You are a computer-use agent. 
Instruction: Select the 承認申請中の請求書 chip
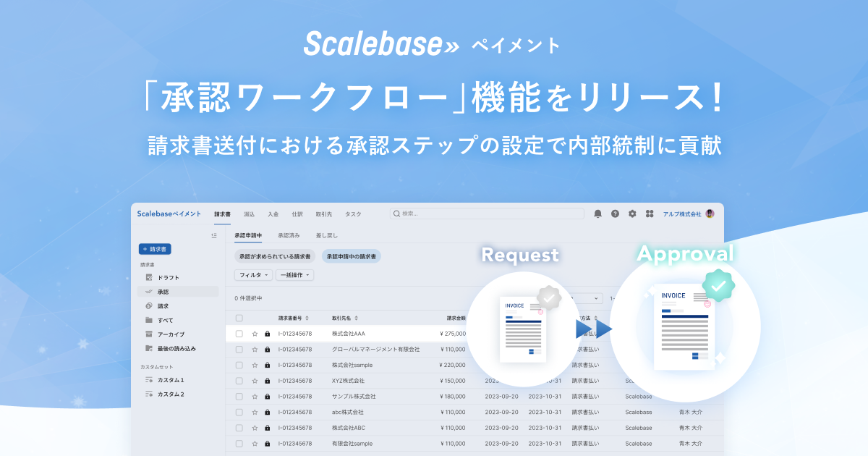click(x=352, y=256)
